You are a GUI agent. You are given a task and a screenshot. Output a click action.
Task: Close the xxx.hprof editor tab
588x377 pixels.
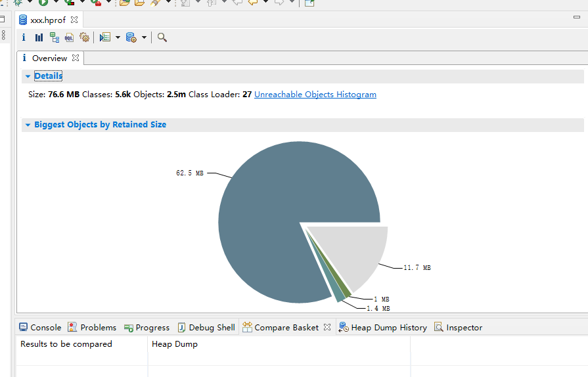(74, 20)
